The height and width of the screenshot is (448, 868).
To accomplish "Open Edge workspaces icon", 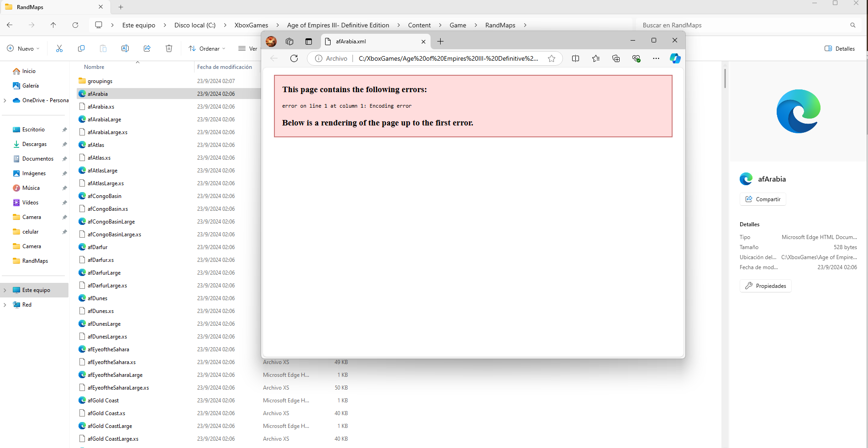I will coord(289,42).
